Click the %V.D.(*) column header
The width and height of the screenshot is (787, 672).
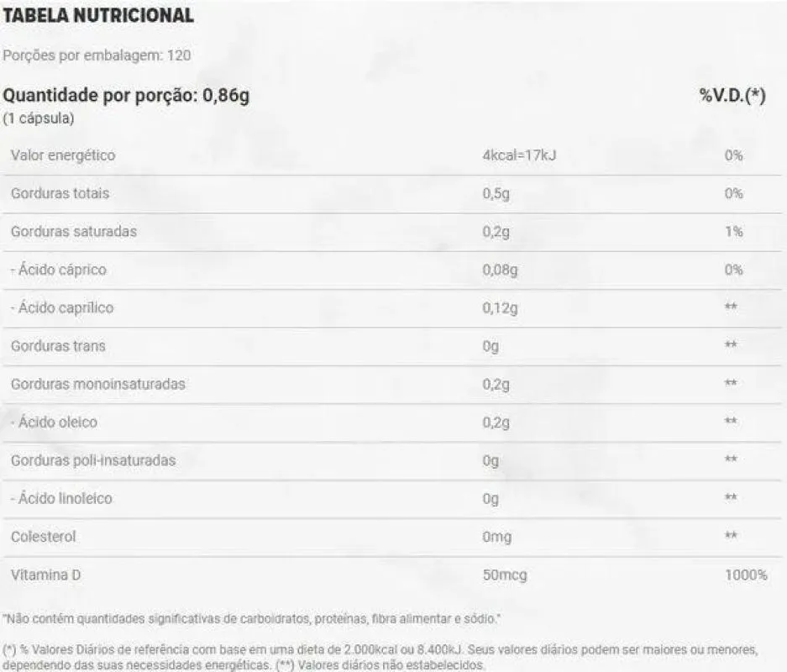[732, 95]
